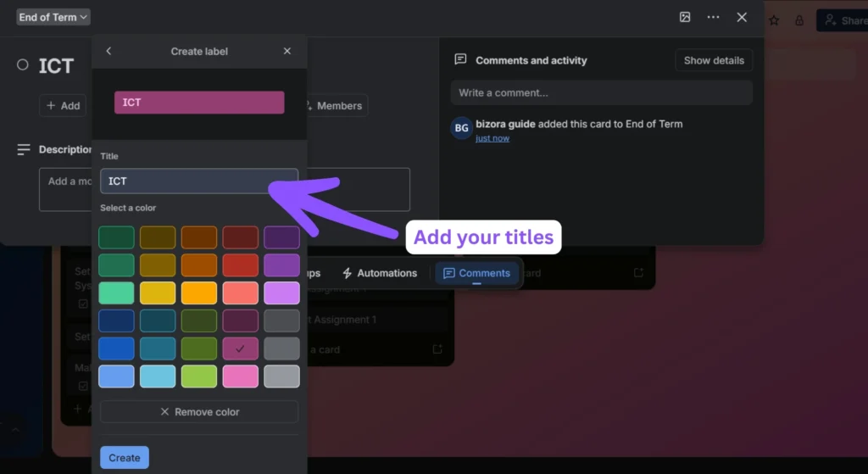
Task: Select the bright orange swatch
Action: click(x=198, y=293)
